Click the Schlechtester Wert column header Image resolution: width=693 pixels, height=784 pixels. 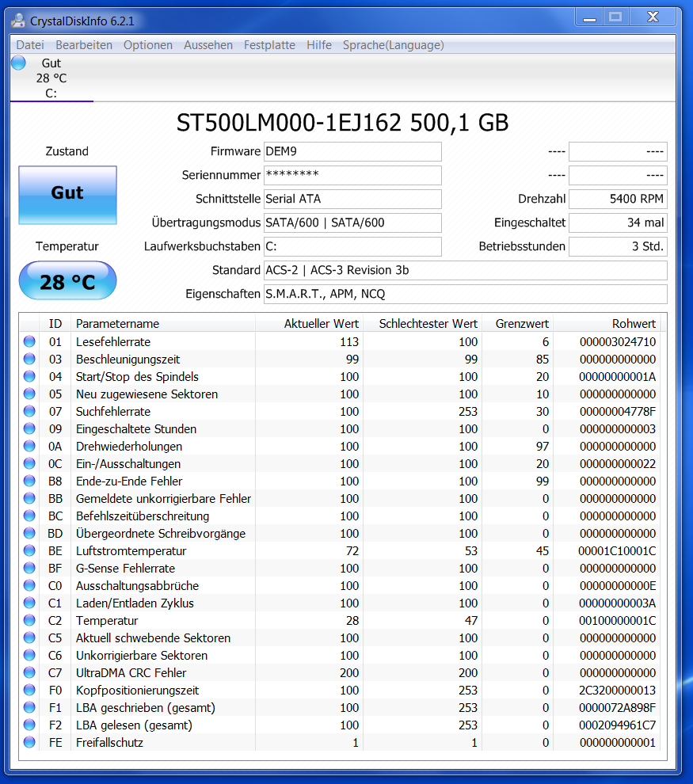(x=422, y=324)
